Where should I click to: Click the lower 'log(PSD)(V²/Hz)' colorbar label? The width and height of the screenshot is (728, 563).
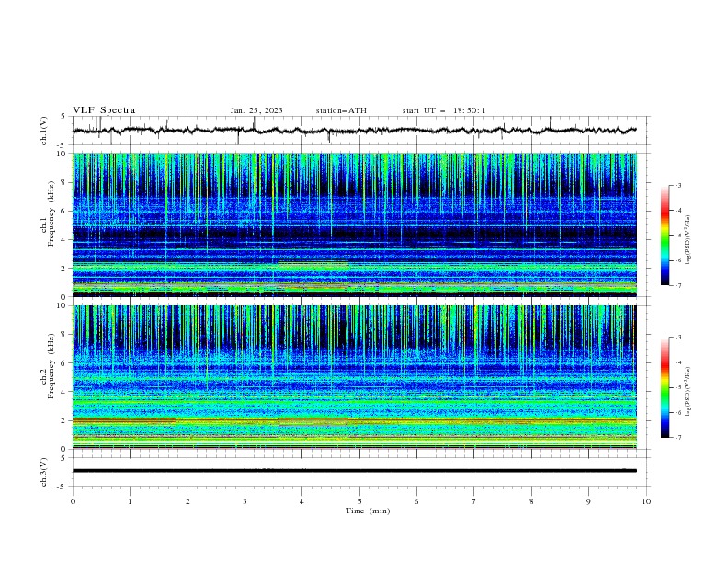[688, 392]
